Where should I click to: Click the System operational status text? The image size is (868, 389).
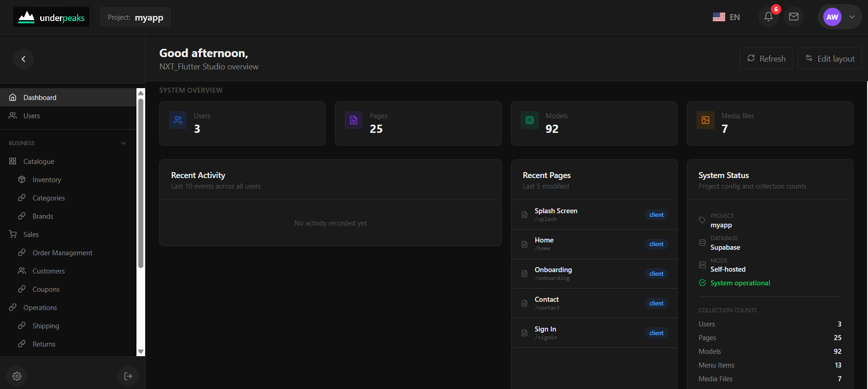click(740, 283)
